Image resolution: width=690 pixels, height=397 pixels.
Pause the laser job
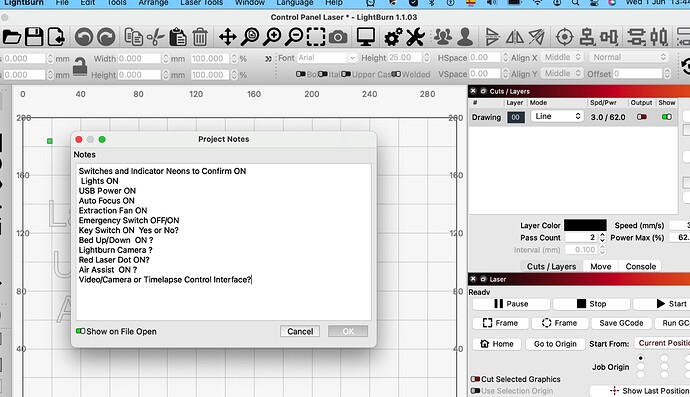point(511,304)
